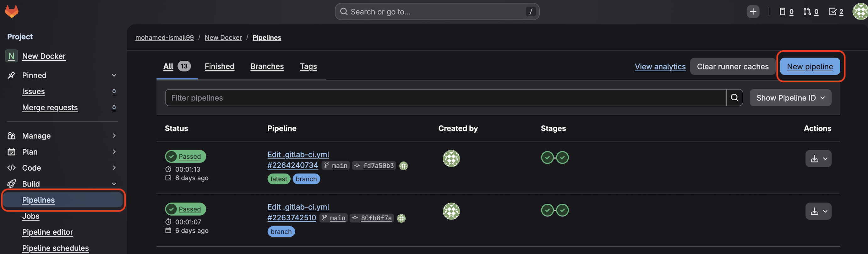Open commit fd7a50b3 link
Screen dimensions: 868x254
pyautogui.click(x=378, y=166)
